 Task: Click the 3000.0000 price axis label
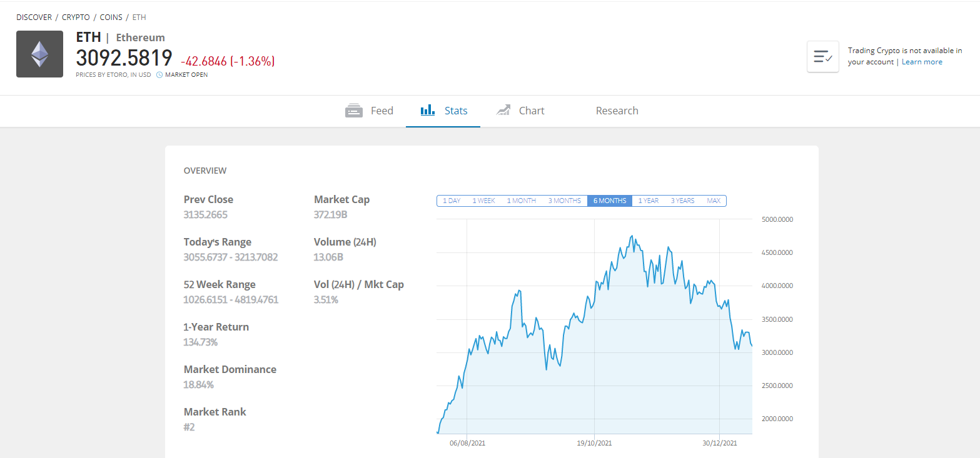pyautogui.click(x=777, y=352)
